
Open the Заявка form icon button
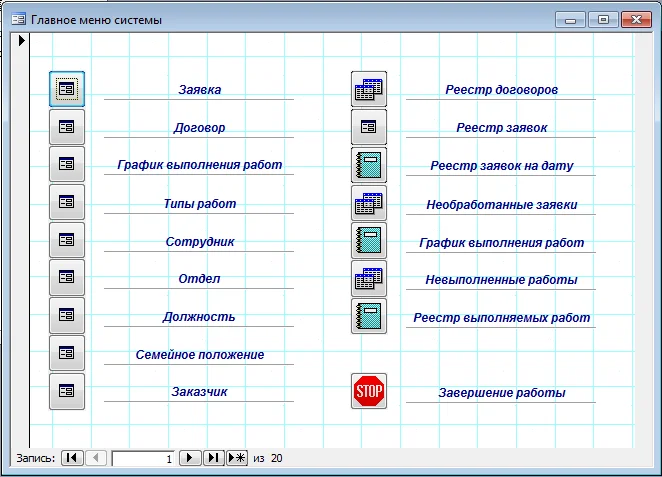[x=67, y=89]
